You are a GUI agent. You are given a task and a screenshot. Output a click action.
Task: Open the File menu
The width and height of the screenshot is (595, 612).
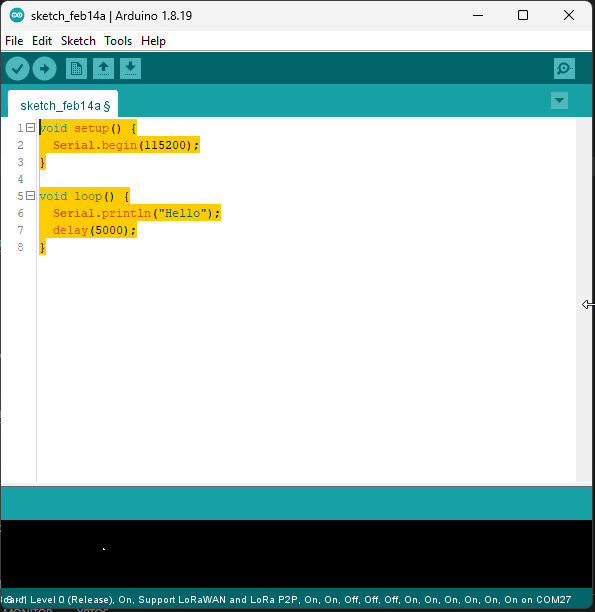click(x=14, y=41)
